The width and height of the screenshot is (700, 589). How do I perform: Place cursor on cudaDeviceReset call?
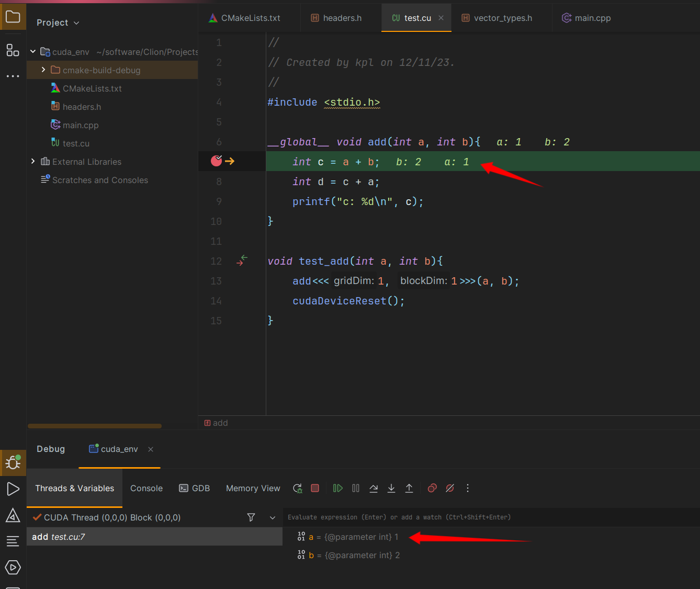[339, 301]
